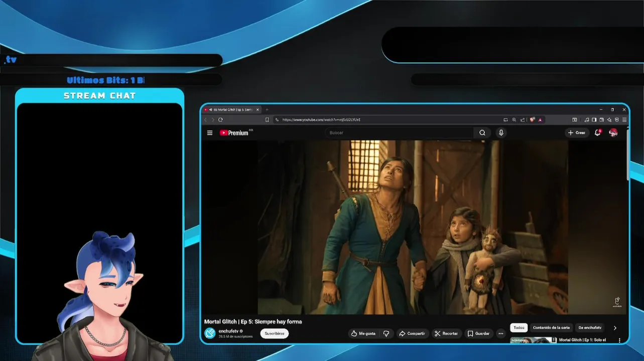
Task: Open the new tab with plus button
Action: [267, 109]
